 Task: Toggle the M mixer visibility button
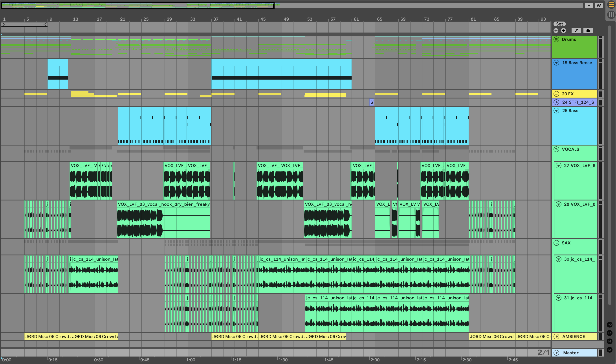(x=610, y=341)
